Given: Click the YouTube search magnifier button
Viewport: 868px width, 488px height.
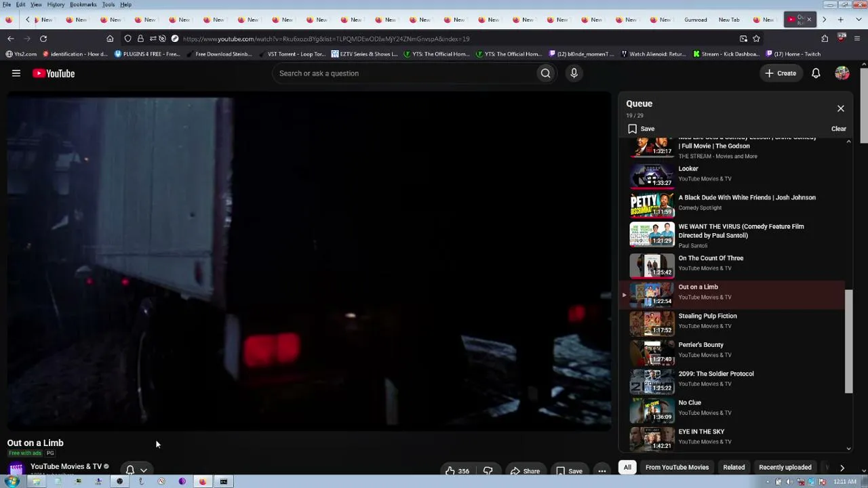Looking at the screenshot, I should tap(545, 73).
